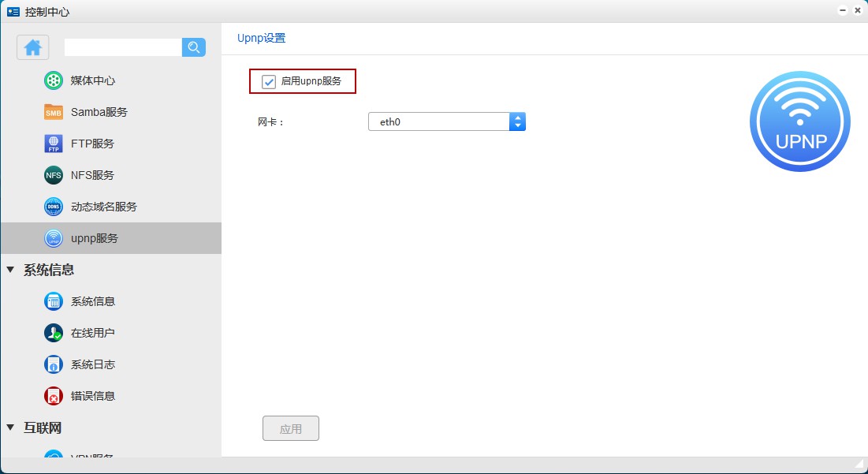Open 媒体中心 media center icon
The height and width of the screenshot is (474, 868).
pos(54,80)
